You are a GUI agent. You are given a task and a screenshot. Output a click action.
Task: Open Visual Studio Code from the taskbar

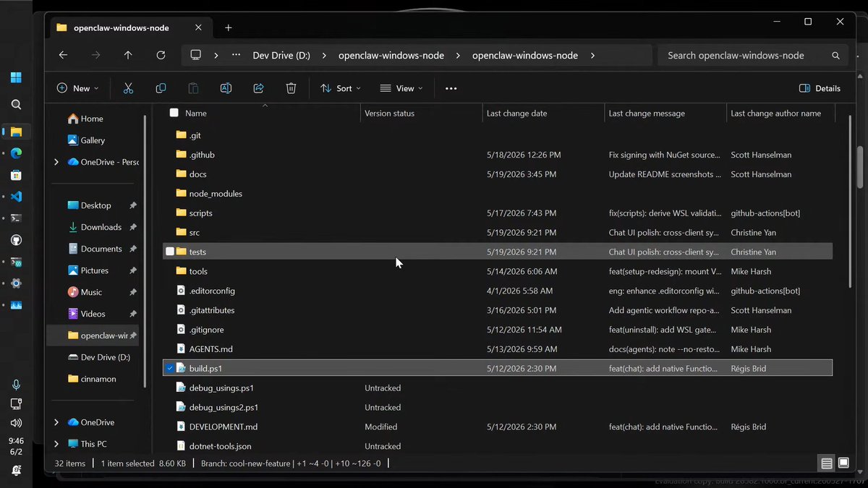16,196
